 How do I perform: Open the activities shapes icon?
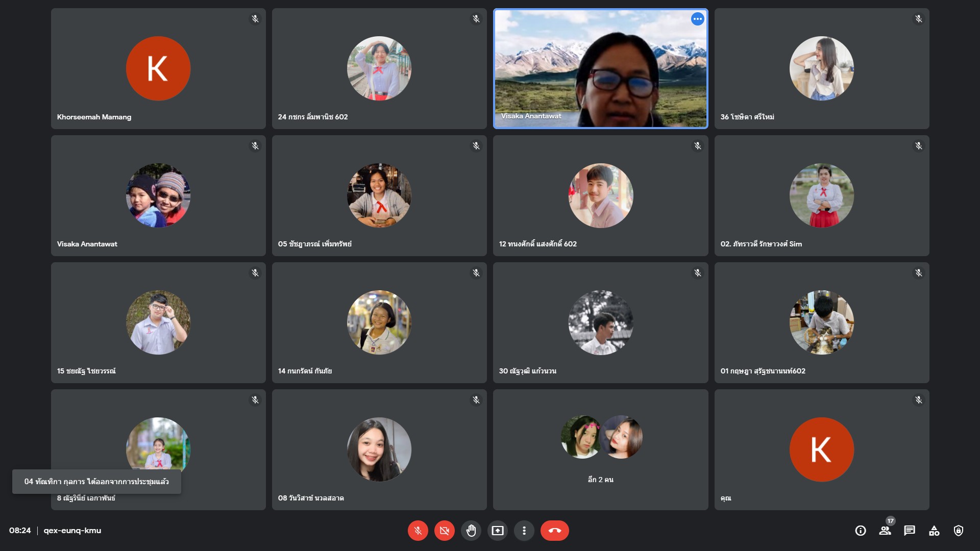coord(934,531)
